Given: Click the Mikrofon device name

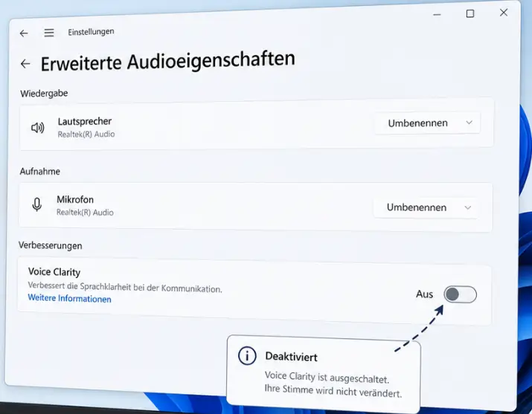Looking at the screenshot, I should [x=75, y=199].
